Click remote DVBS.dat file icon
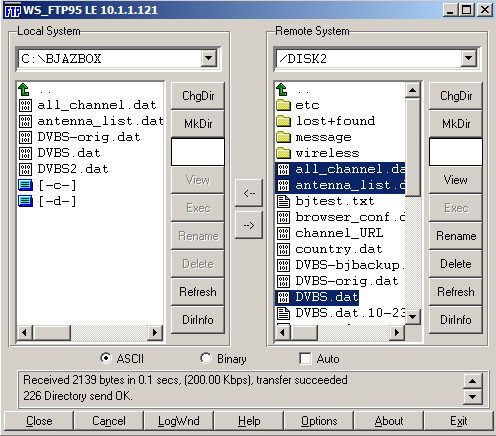Screen dimensions: 496x436 (x=283, y=297)
